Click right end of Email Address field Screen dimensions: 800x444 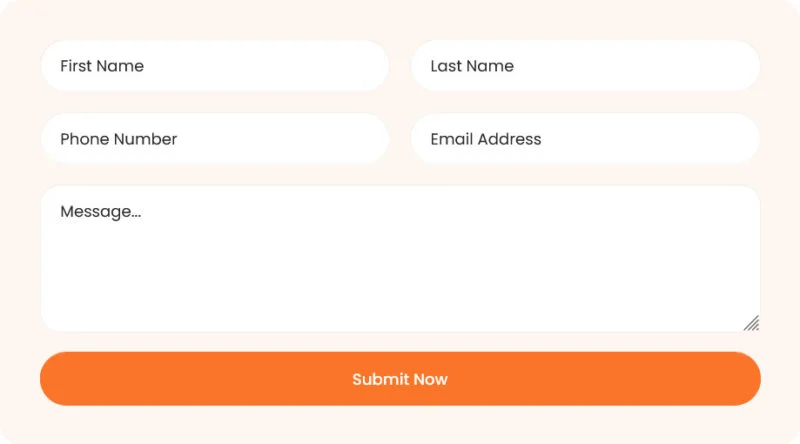[739, 138]
